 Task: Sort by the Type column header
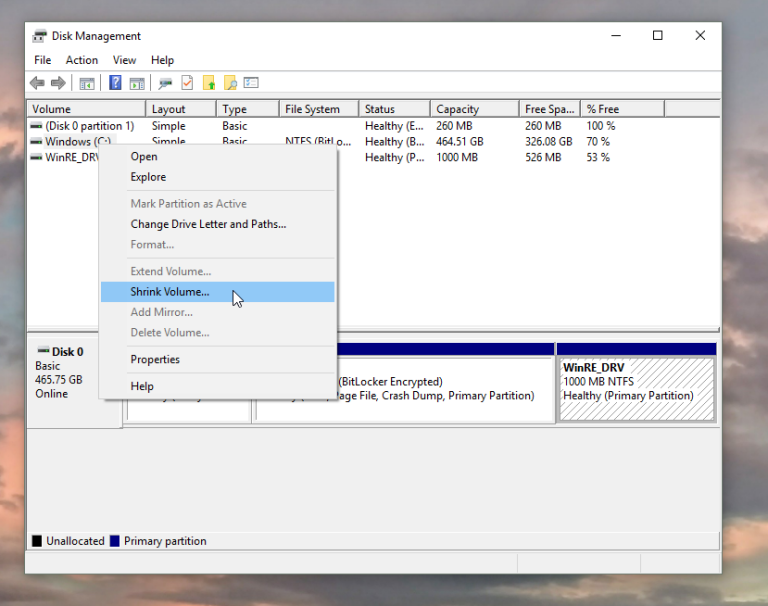pos(247,109)
